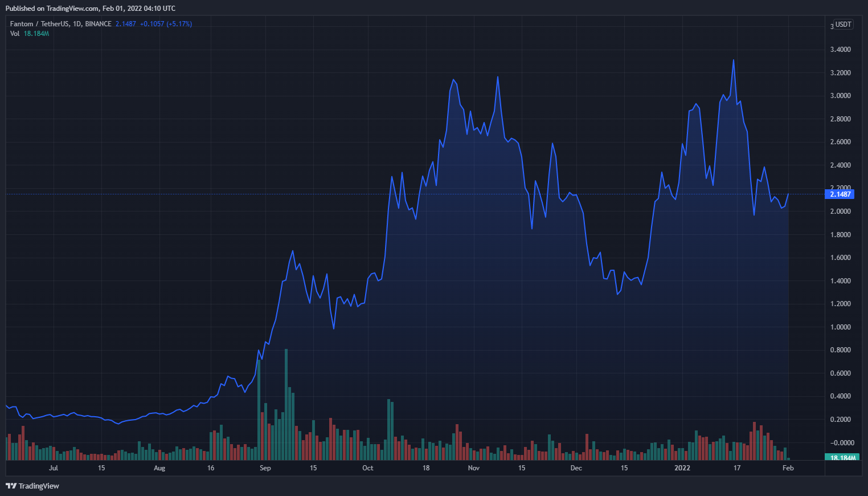
Task: Click the Nov date label on time axis
Action: click(x=474, y=468)
